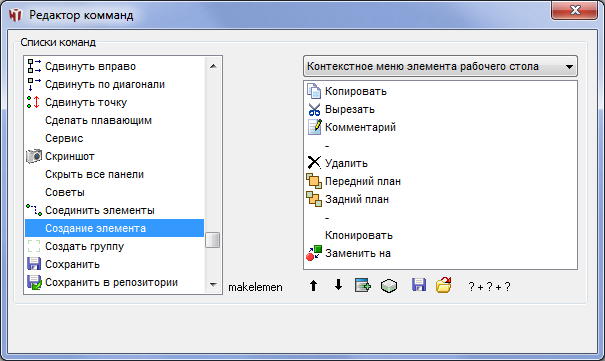Viewport: 605px width, 361px height.
Task: Select Копировать menu entry
Action: pyautogui.click(x=356, y=91)
